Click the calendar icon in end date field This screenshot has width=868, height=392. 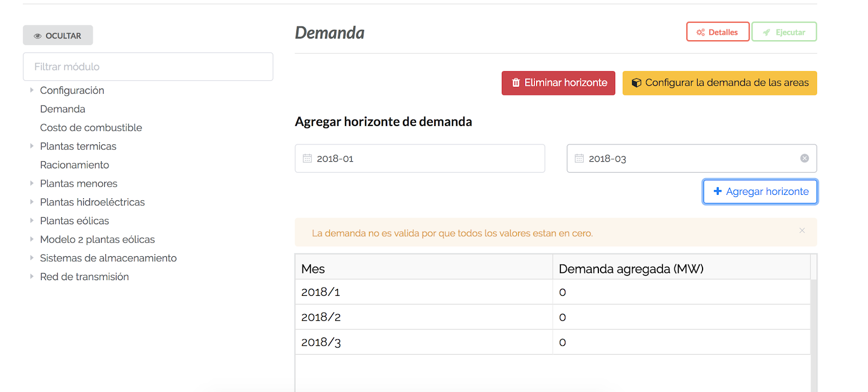pos(579,159)
